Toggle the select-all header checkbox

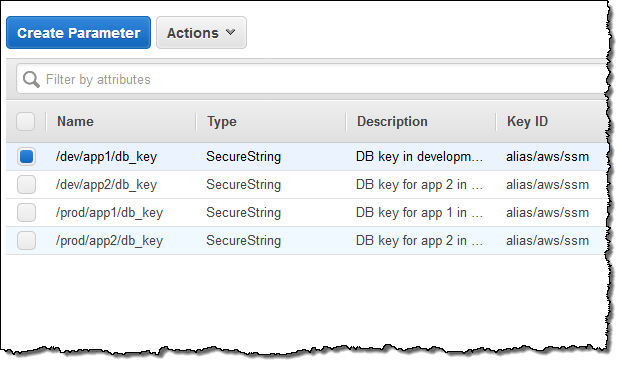[x=26, y=121]
